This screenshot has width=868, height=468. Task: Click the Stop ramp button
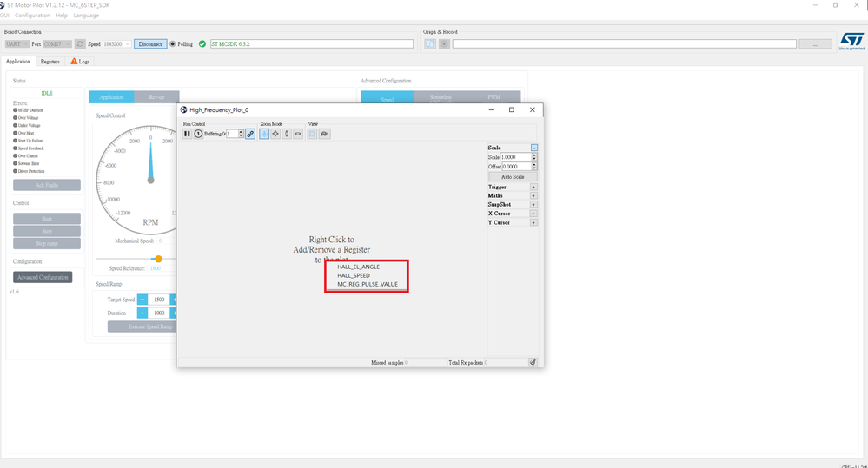click(x=47, y=243)
